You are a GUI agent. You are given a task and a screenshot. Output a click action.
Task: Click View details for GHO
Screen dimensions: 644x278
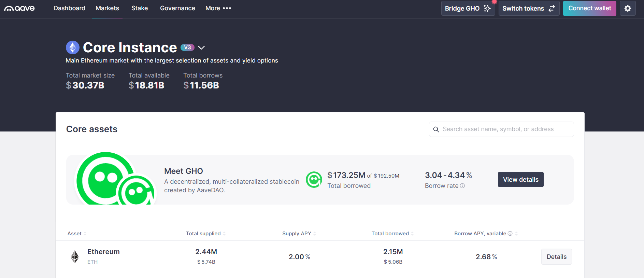[520, 180]
